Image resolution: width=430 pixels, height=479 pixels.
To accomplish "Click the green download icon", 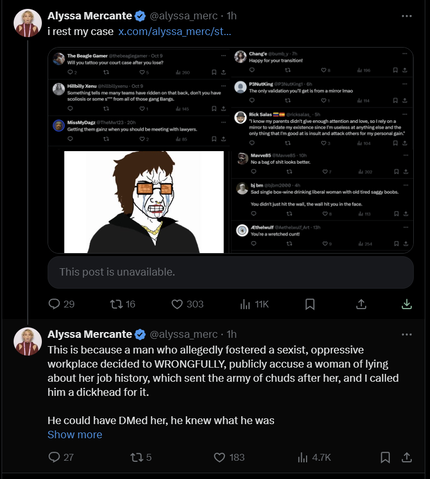I will pyautogui.click(x=407, y=304).
